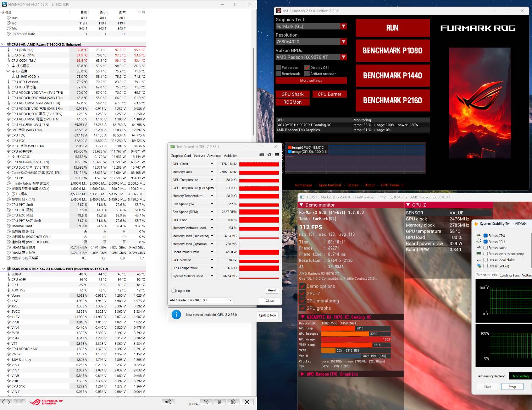The height and width of the screenshot is (410, 532).
Task: Select Sensors tab in GPU-Z
Action: (x=199, y=155)
